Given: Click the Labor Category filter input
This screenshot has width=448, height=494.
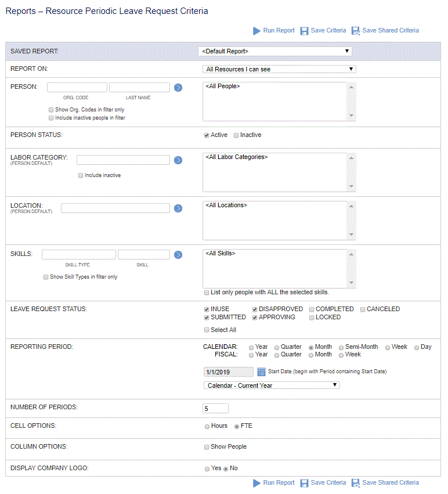Looking at the screenshot, I should click(123, 160).
